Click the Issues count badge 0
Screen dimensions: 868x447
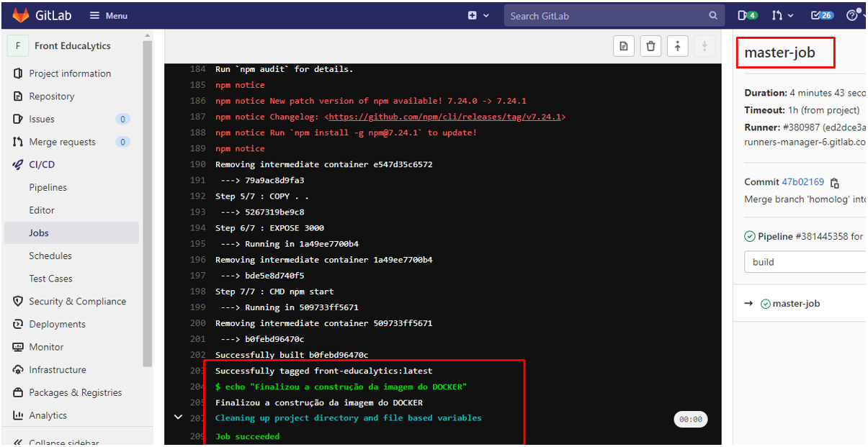[123, 119]
